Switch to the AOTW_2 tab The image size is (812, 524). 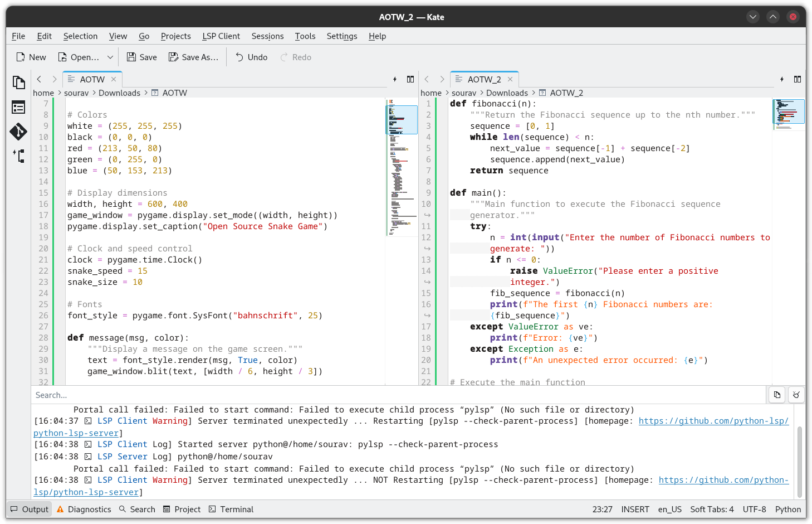[484, 79]
